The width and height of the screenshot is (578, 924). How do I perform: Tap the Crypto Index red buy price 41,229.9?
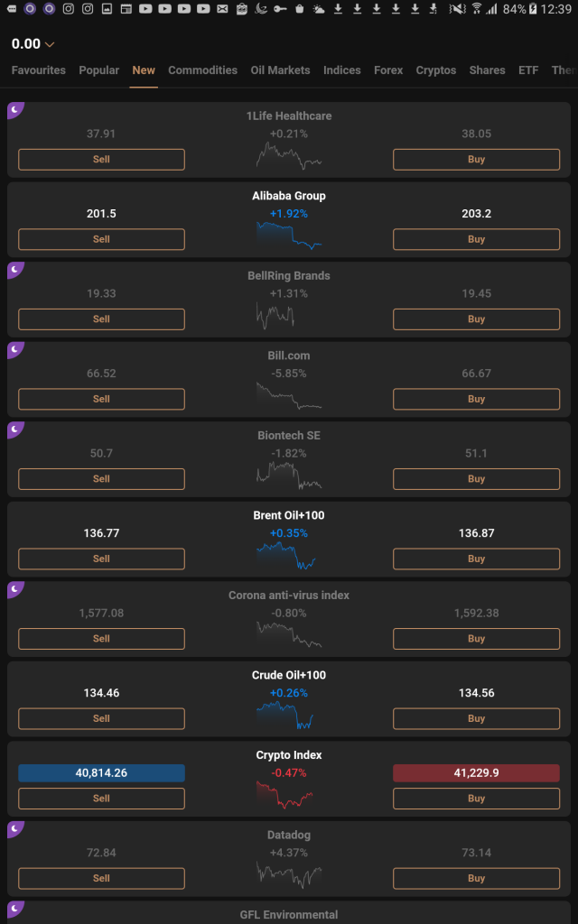coord(476,772)
